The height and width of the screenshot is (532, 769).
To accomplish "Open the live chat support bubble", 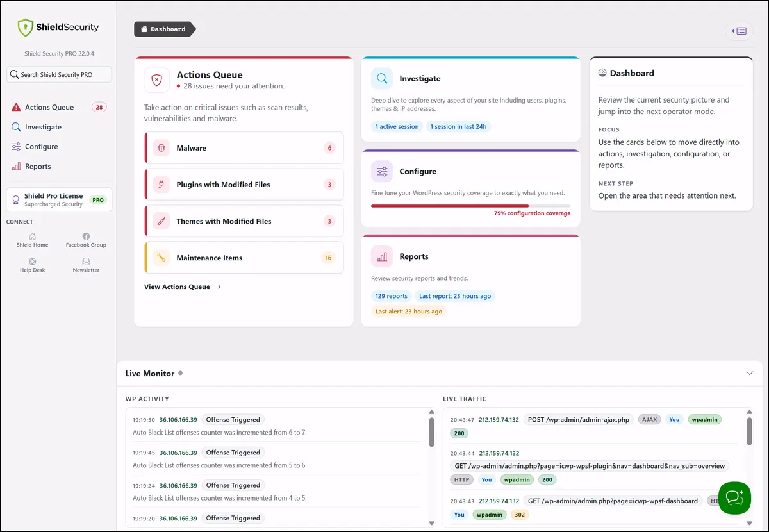I will click(734, 498).
